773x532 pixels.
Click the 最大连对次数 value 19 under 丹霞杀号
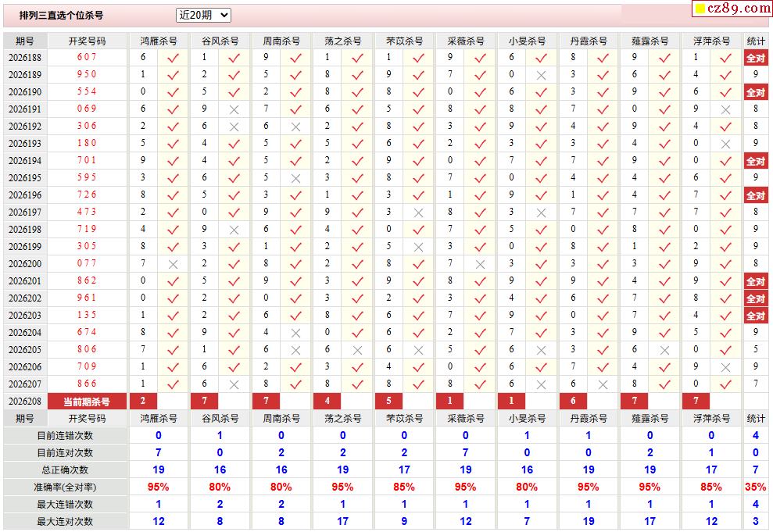tap(589, 521)
